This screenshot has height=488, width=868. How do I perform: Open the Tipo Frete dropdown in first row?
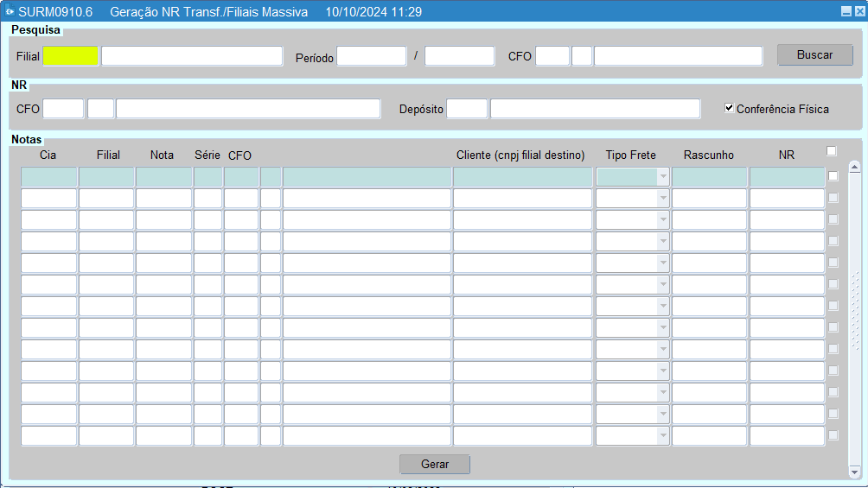(x=663, y=176)
